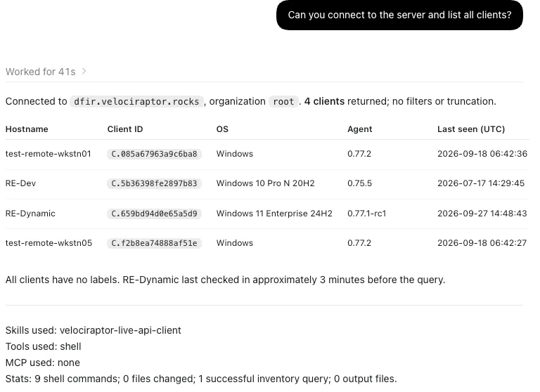Click OS cell 'Windows' in test-remote-wkstn01 row
The height and width of the screenshot is (392, 540).
click(x=235, y=153)
